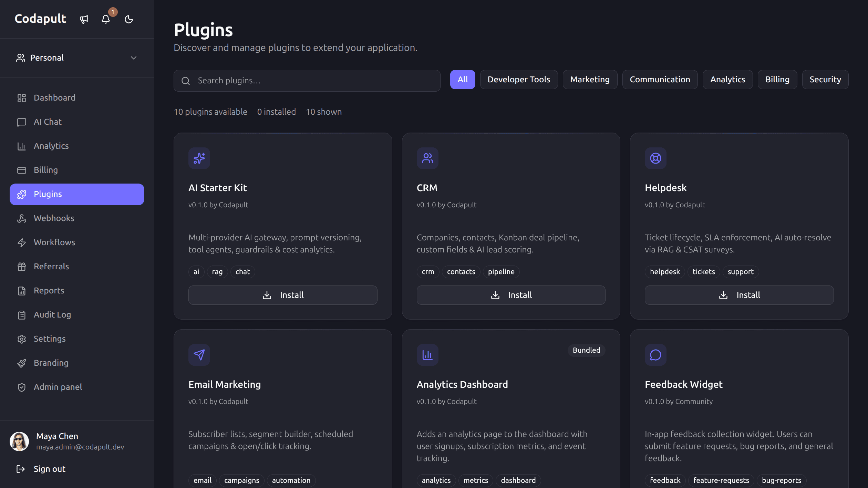Screen dimensions: 868x488
Task: Go to Branding settings
Action: pyautogui.click(x=77, y=363)
